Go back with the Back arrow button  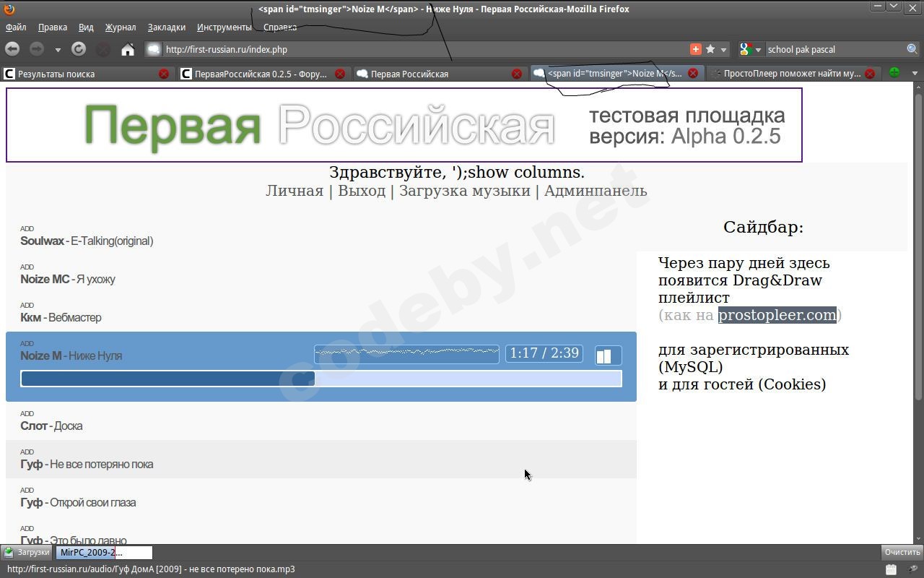pyautogui.click(x=12, y=49)
